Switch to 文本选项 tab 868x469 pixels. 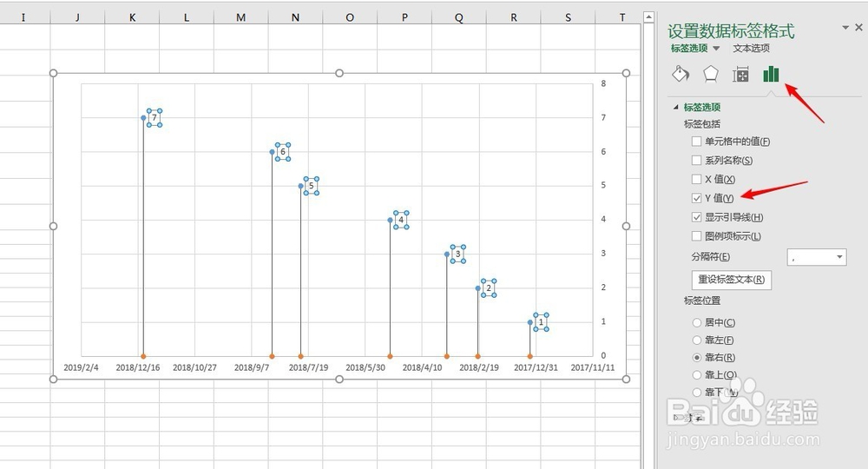[751, 48]
